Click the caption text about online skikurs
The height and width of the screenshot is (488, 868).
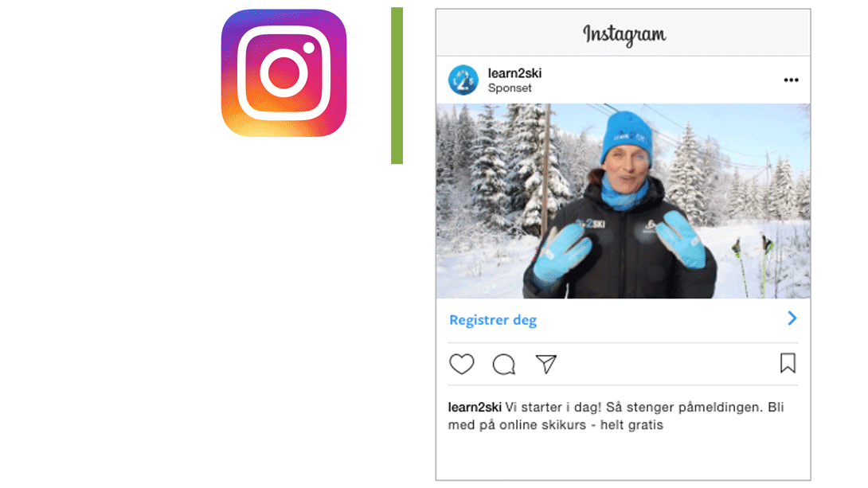click(x=616, y=416)
